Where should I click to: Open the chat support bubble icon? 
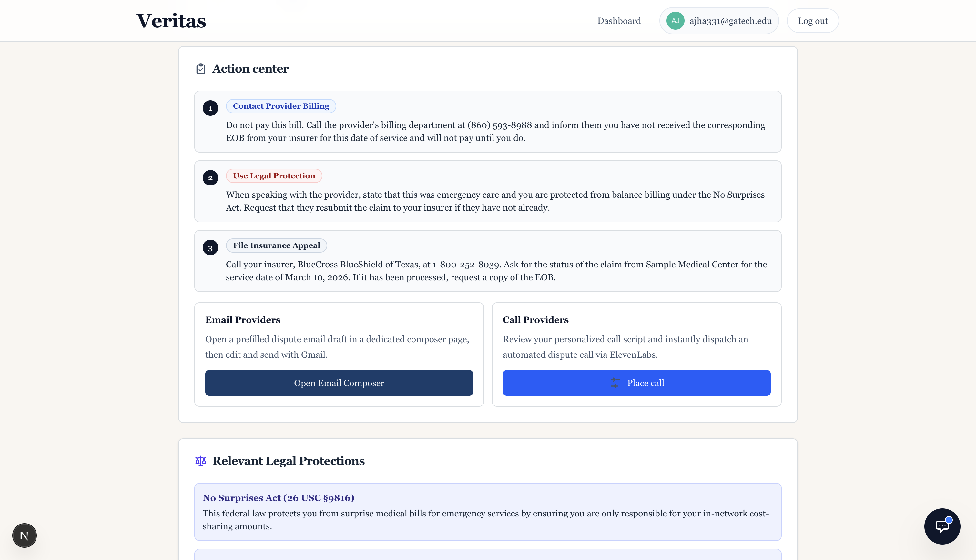point(942,526)
